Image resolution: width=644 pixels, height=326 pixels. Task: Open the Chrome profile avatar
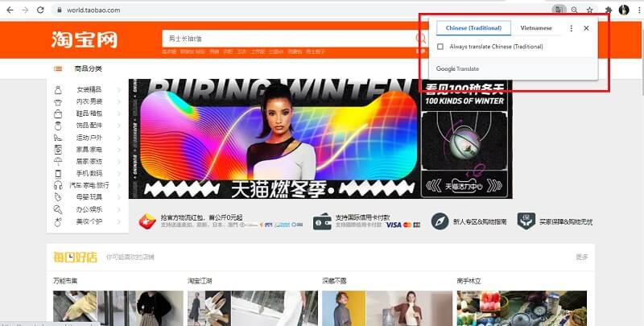click(x=624, y=10)
